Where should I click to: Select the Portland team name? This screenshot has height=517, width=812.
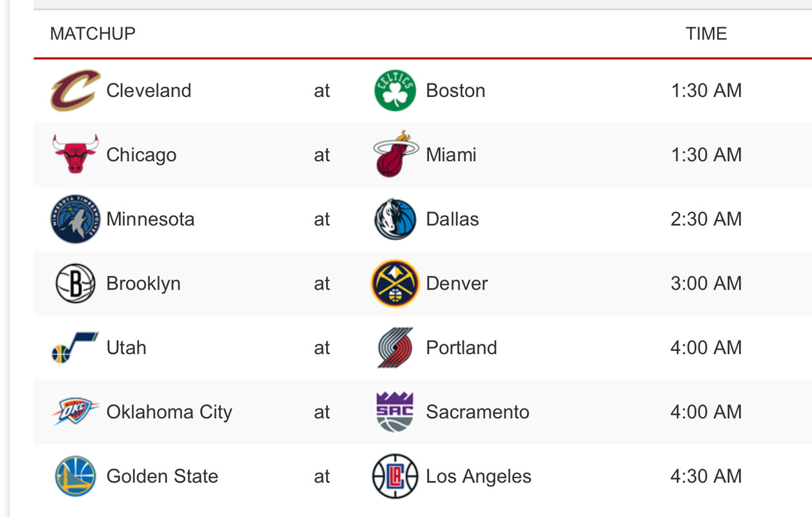[x=462, y=348]
